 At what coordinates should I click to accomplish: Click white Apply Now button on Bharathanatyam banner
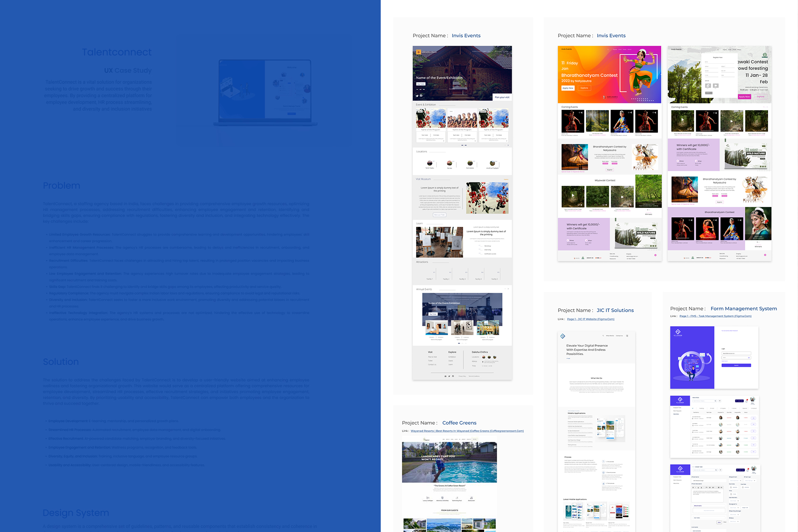tap(568, 88)
